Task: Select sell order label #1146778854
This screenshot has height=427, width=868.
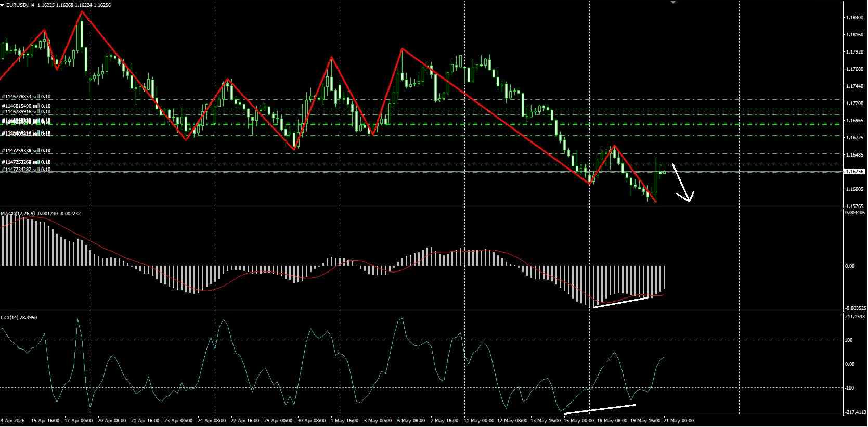Action: [x=26, y=97]
